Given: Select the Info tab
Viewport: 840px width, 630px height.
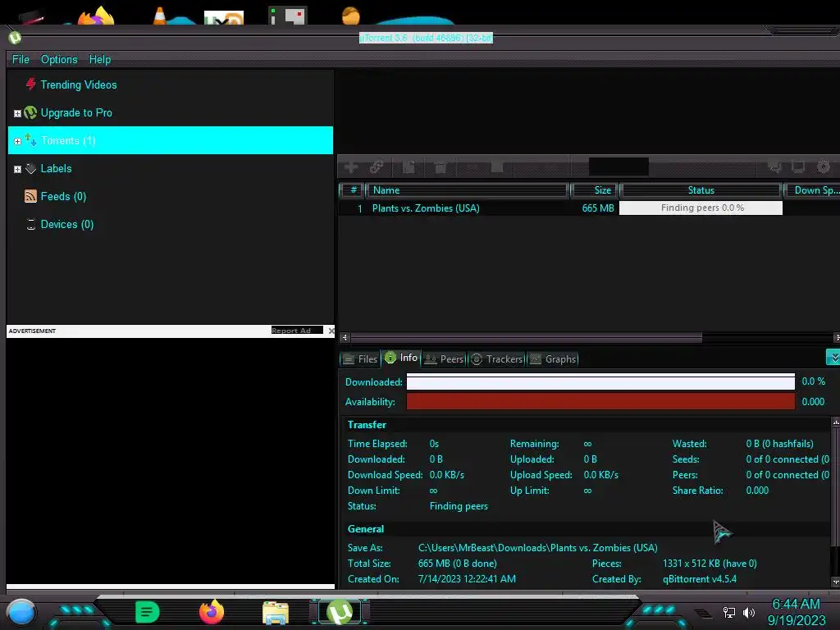Looking at the screenshot, I should [x=401, y=358].
